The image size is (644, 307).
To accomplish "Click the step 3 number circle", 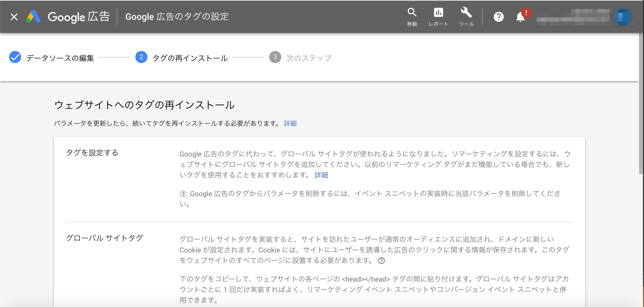I will pos(275,57).
